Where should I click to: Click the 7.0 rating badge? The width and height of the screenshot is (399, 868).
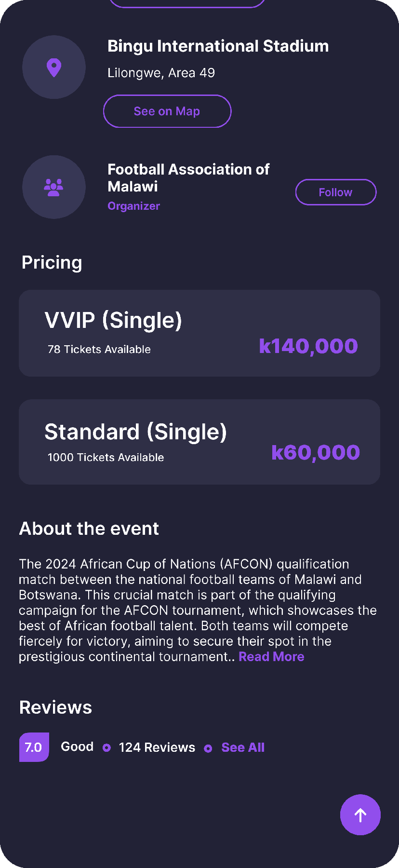pos(34,747)
